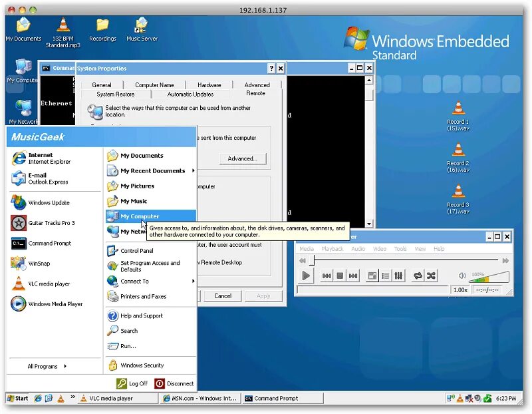Open Printers and Faxes

point(151,296)
